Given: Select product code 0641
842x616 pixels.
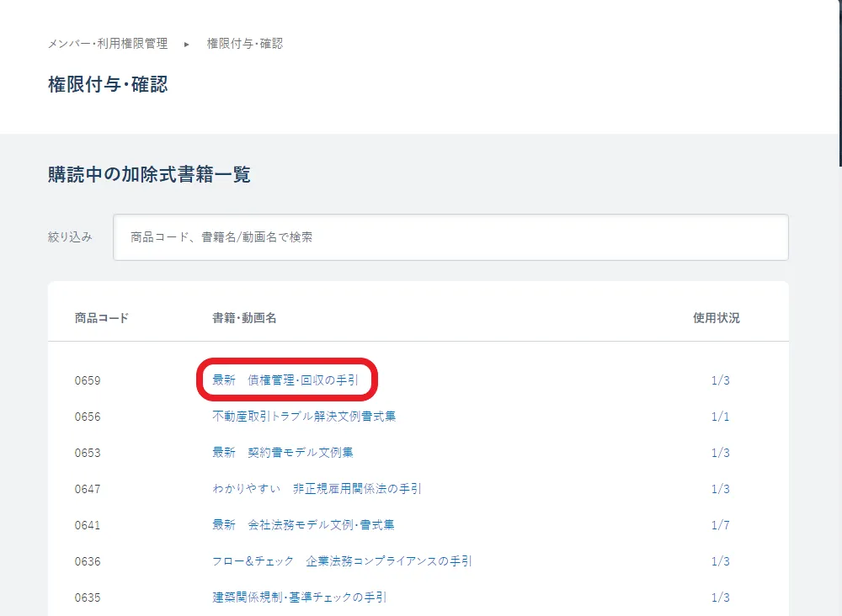Looking at the screenshot, I should coord(88,525).
